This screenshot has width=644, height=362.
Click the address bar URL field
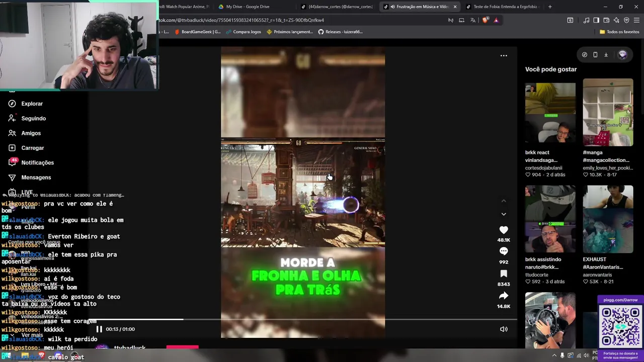[302, 20]
